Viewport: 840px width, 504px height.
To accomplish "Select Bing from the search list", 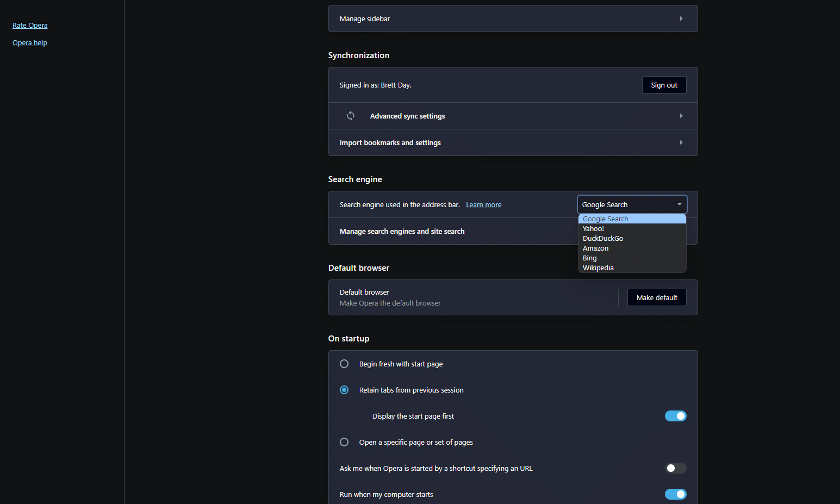I will (x=589, y=258).
